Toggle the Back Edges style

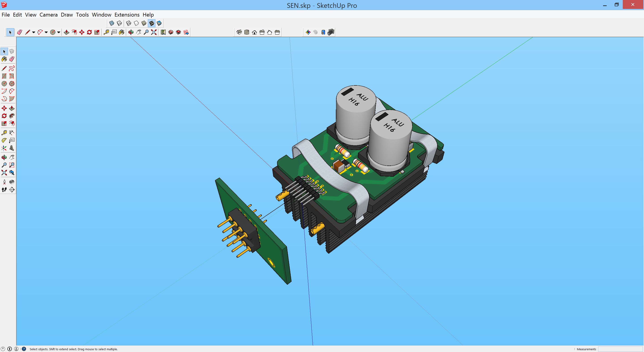[x=119, y=23]
